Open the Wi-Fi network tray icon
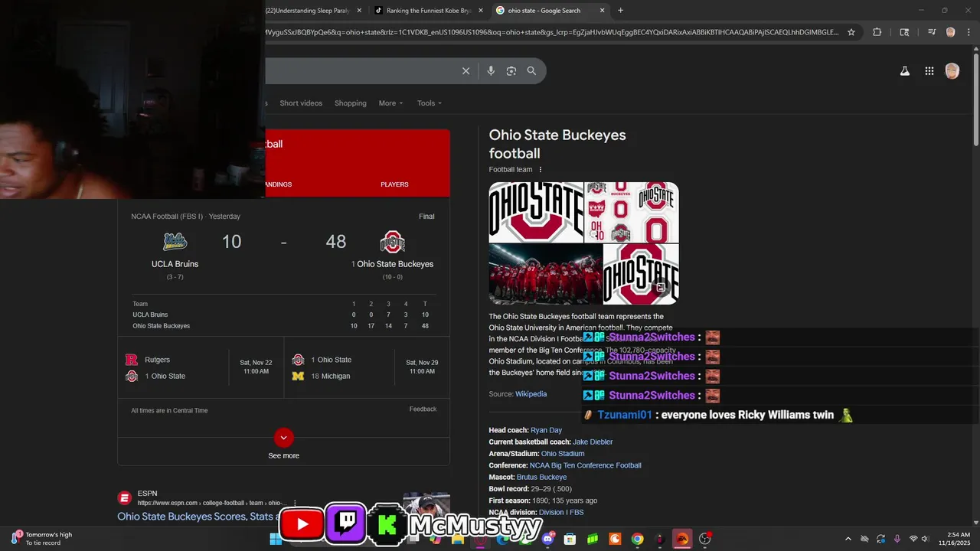The image size is (980, 551). coord(913,539)
